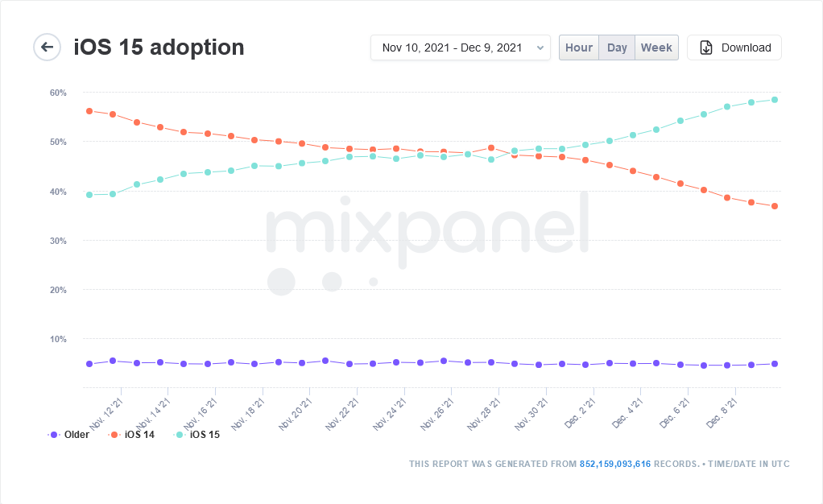
Task: Click the first iOS 15 data point
Action: coord(89,195)
